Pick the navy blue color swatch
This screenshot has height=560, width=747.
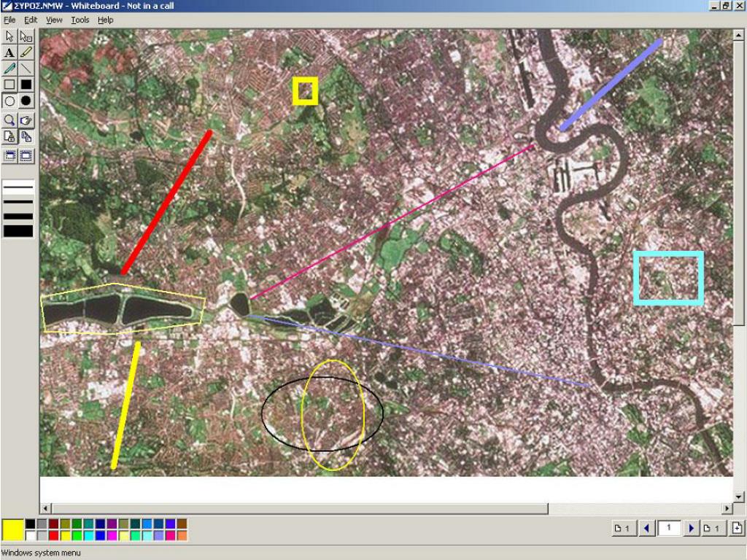tap(100, 524)
